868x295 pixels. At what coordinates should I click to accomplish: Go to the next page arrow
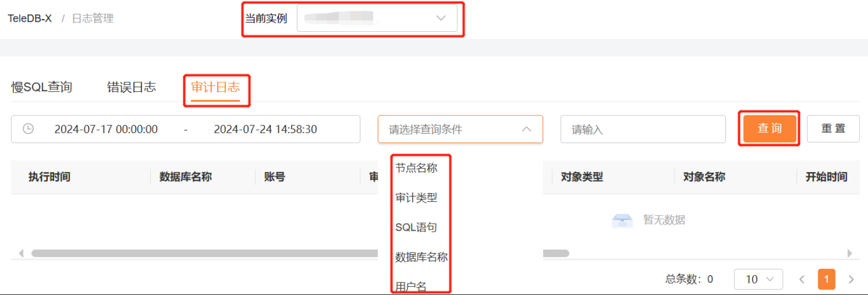851,279
